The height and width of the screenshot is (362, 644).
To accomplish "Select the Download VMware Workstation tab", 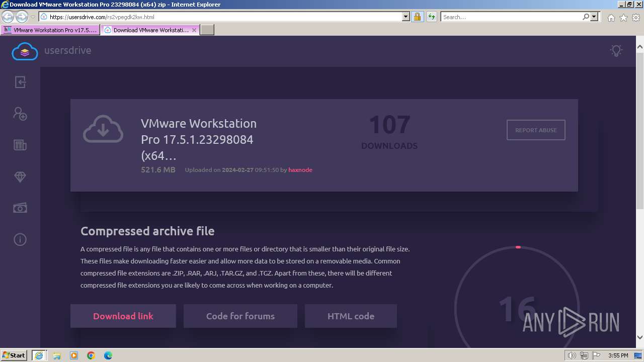I will point(150,30).
